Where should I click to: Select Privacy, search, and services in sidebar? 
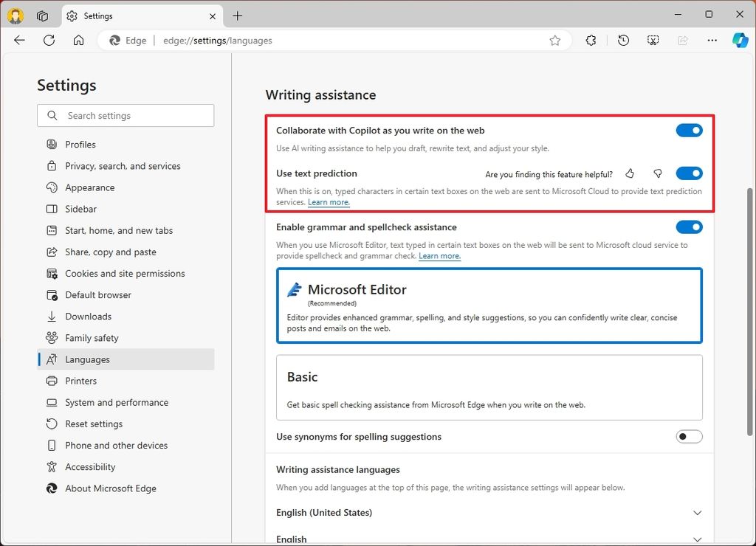pos(123,166)
